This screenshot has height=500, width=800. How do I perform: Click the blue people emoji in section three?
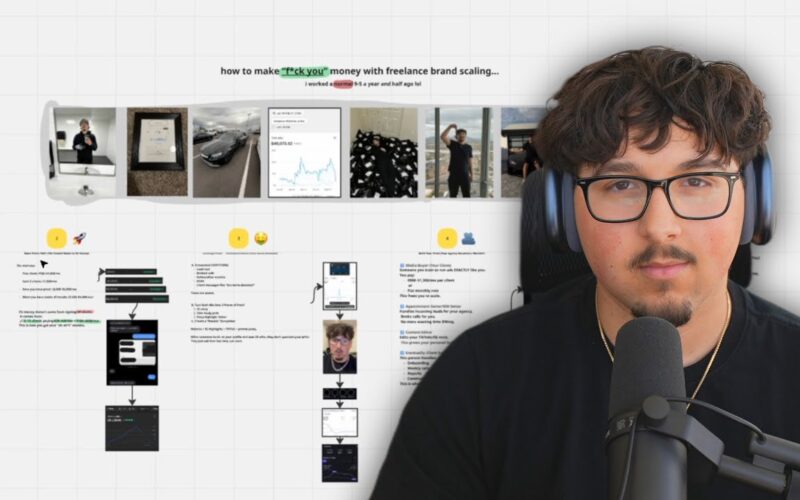[x=469, y=238]
